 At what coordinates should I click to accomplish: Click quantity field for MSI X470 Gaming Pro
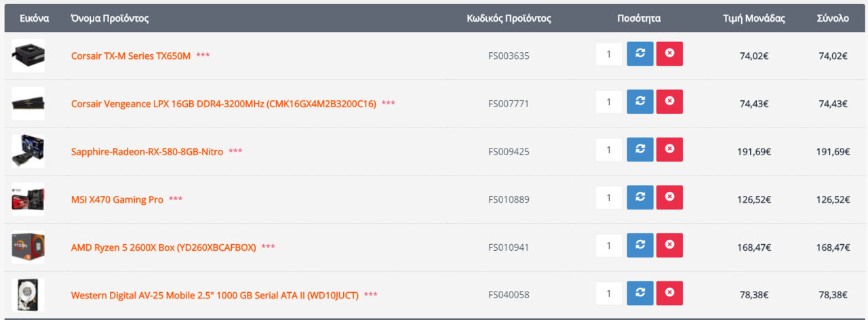(609, 198)
